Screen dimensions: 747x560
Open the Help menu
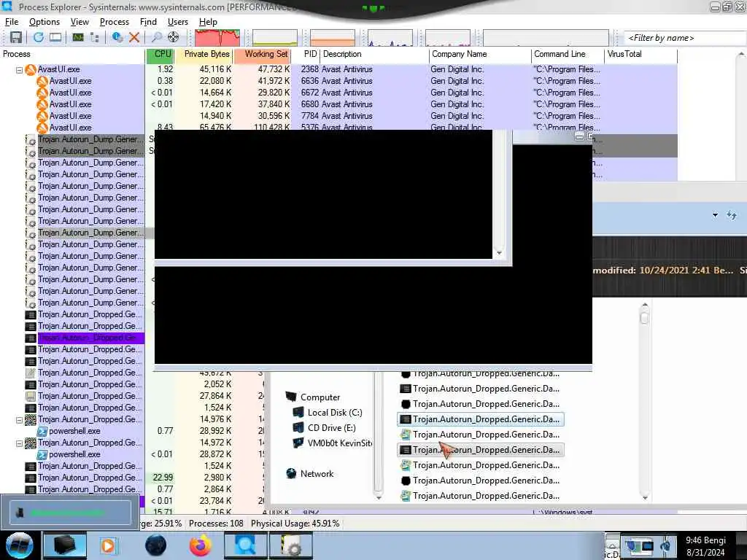tap(208, 22)
